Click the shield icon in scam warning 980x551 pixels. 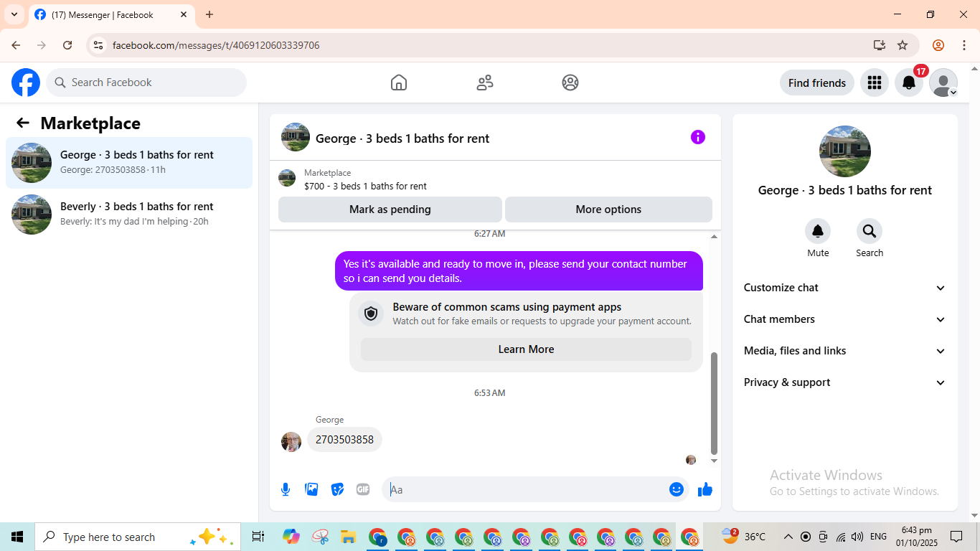pyautogui.click(x=371, y=314)
